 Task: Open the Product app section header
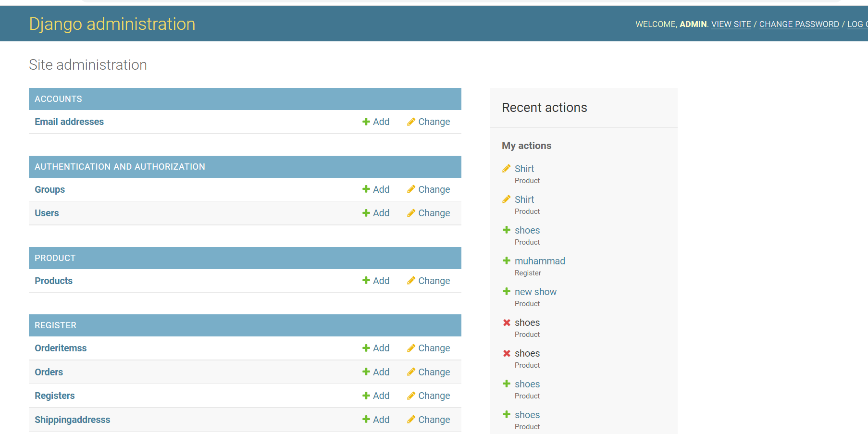55,258
